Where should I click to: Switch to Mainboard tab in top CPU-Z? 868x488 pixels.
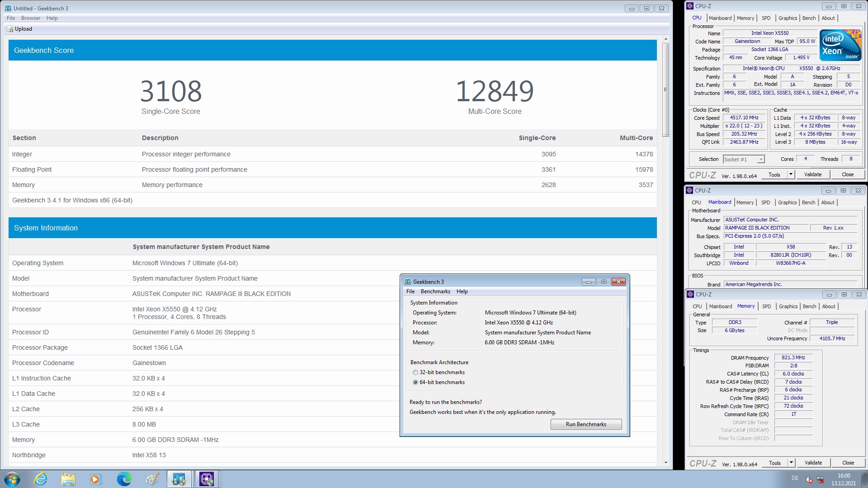(720, 18)
